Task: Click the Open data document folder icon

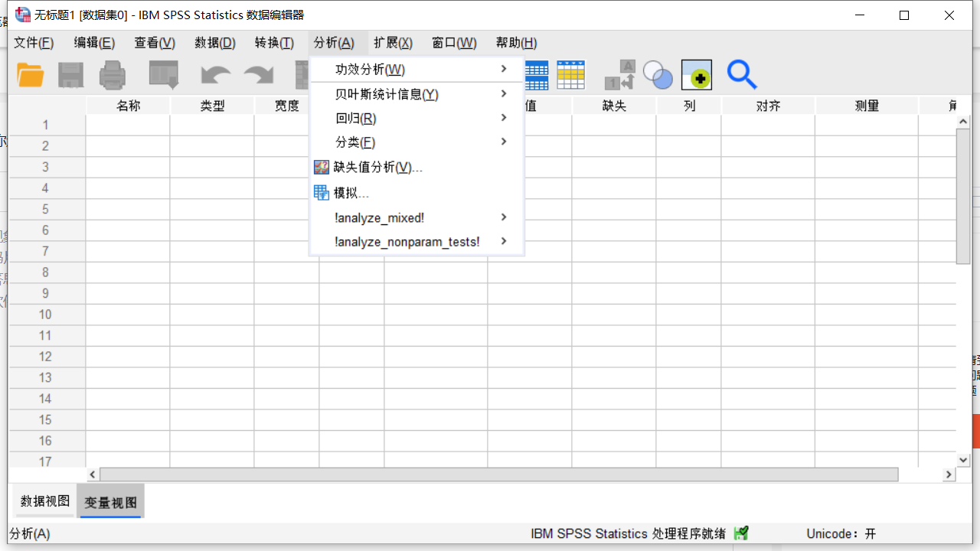Action: coord(31,75)
